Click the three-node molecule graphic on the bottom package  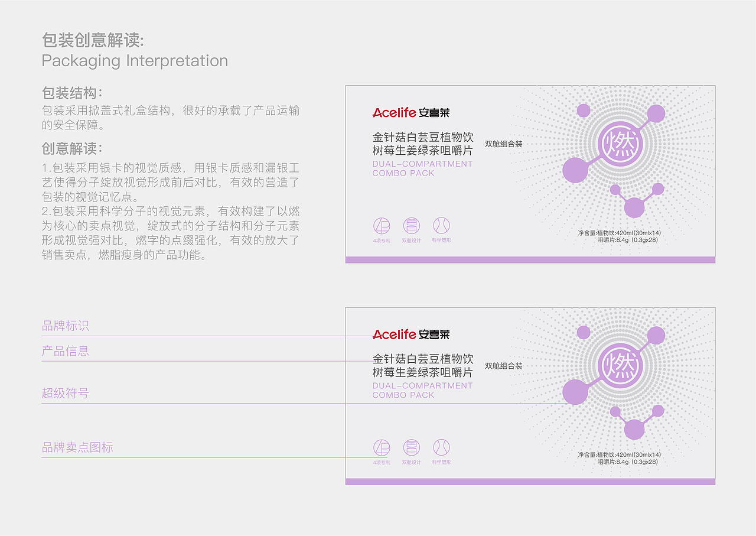coord(637,422)
